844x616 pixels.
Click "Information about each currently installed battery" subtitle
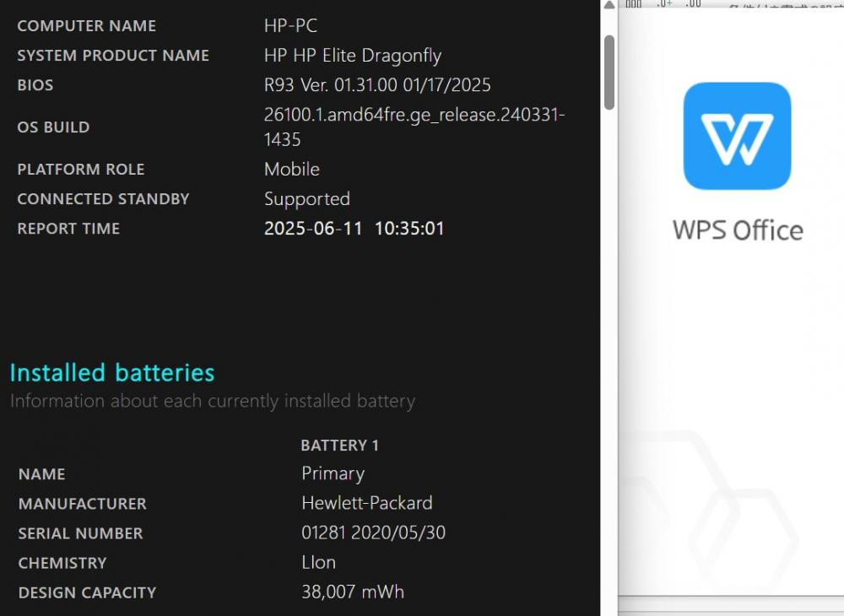click(213, 402)
